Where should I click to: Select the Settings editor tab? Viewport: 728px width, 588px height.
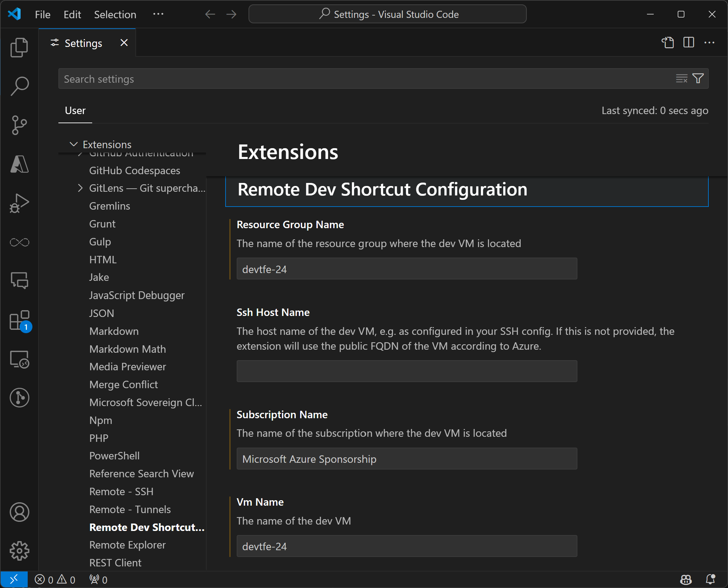point(87,43)
